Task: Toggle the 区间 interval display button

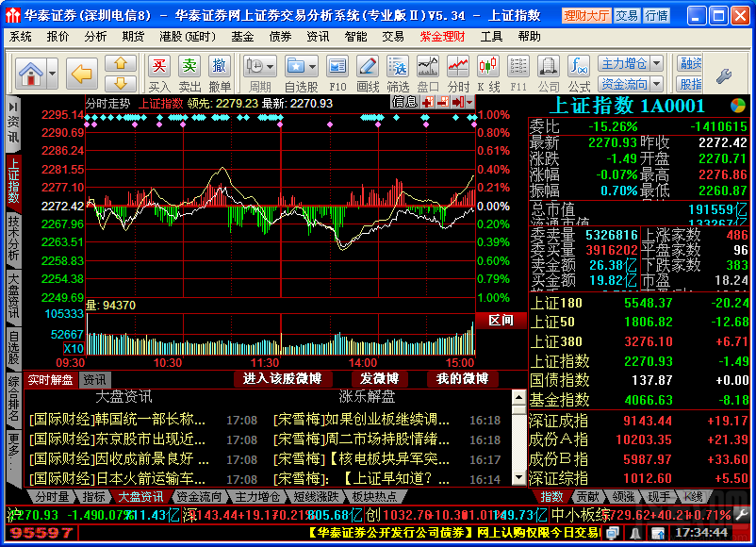Action: [x=501, y=321]
